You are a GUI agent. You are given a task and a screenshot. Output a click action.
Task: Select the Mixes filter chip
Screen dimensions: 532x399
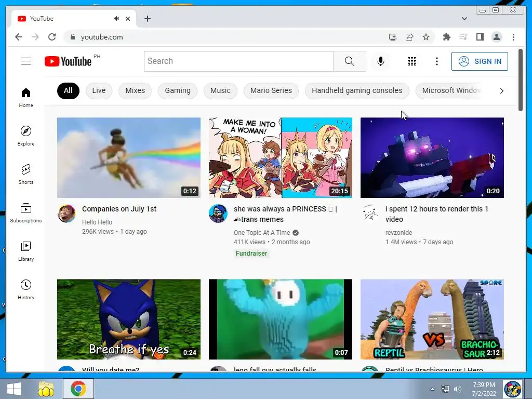135,90
